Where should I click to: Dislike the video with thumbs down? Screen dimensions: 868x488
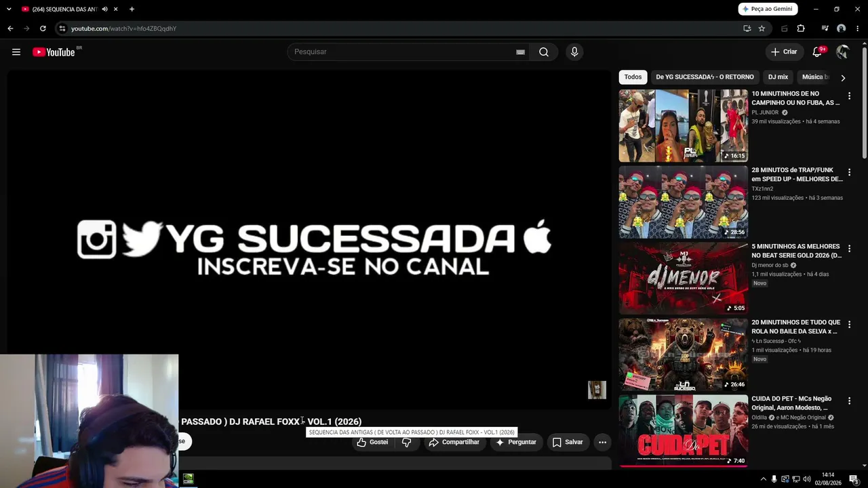coord(407,442)
